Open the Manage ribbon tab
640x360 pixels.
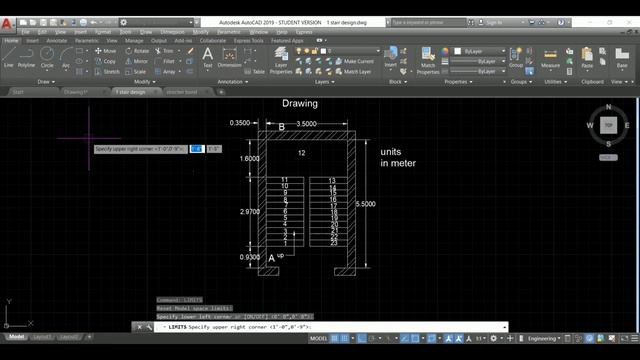pyautogui.click(x=134, y=41)
